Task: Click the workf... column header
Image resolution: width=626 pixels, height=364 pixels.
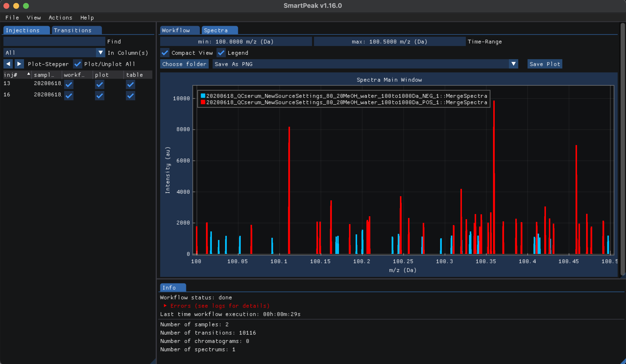Action: click(77, 75)
